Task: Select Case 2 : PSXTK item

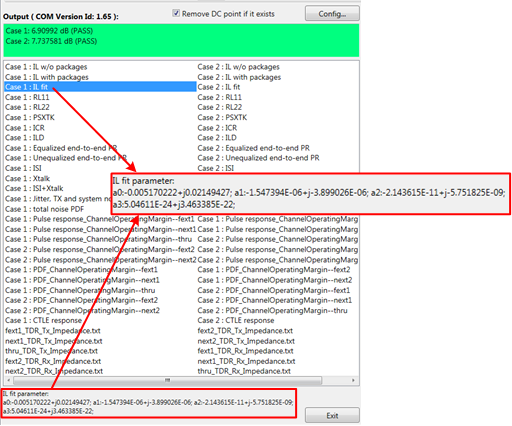Action: pyautogui.click(x=222, y=118)
